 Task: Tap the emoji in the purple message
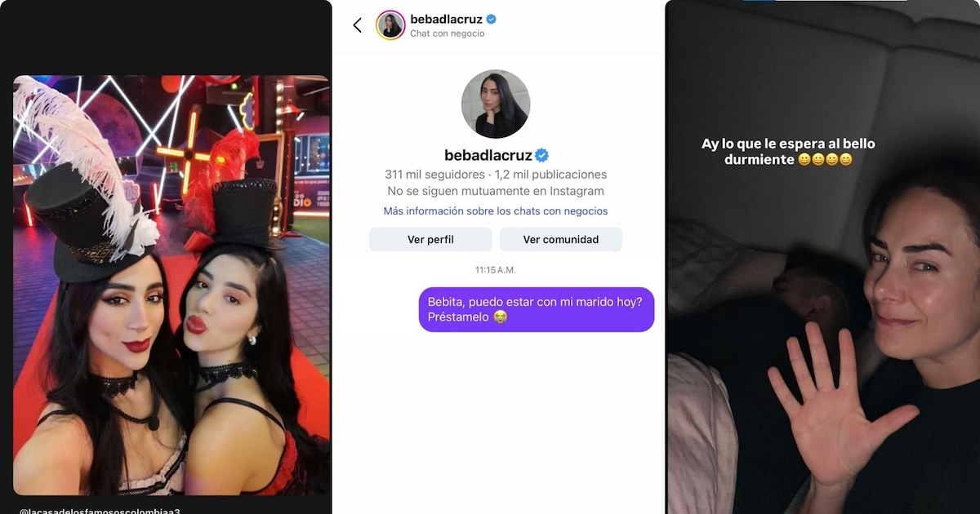coord(501,317)
